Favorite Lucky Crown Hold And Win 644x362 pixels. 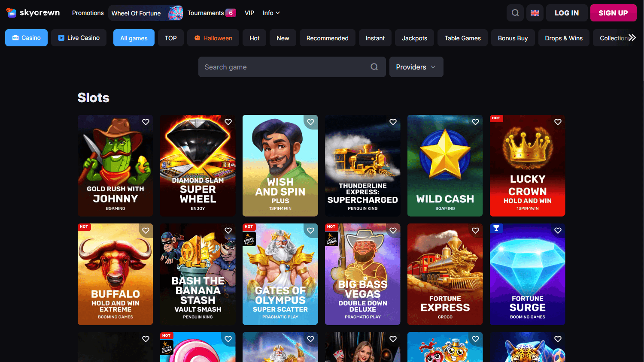(558, 122)
